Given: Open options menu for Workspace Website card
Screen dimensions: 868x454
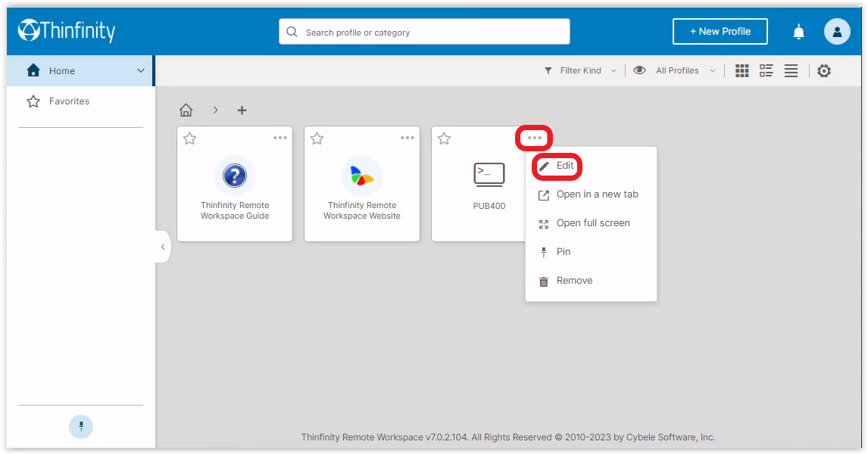Looking at the screenshot, I should pos(407,138).
